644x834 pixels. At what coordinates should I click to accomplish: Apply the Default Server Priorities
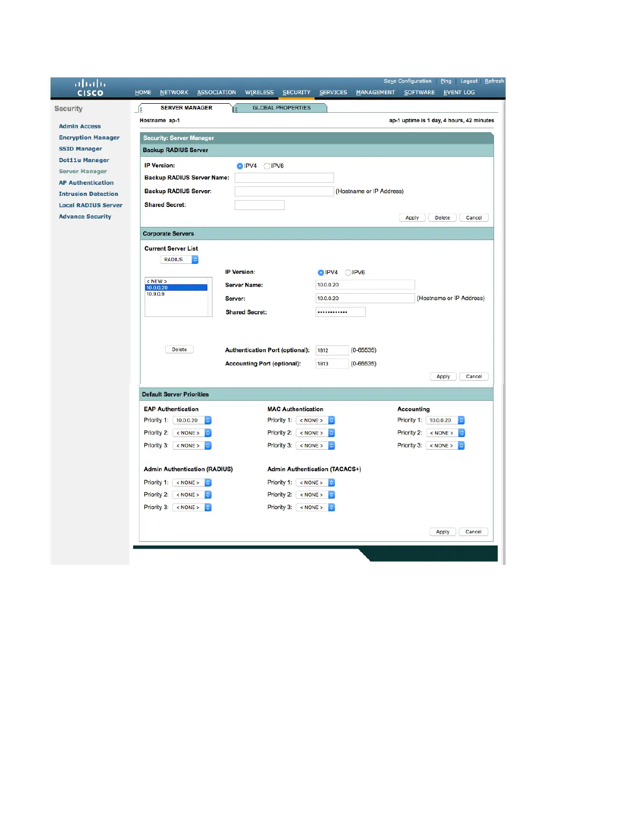tap(443, 532)
